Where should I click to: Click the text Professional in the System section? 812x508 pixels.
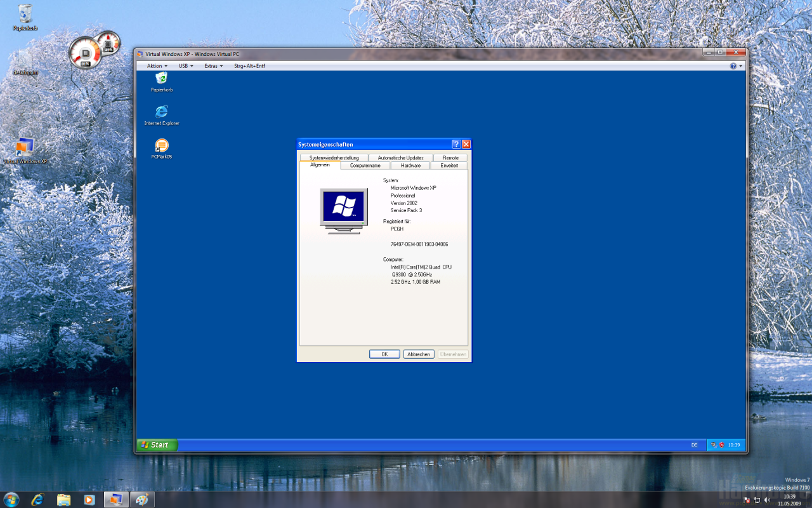[x=403, y=196]
